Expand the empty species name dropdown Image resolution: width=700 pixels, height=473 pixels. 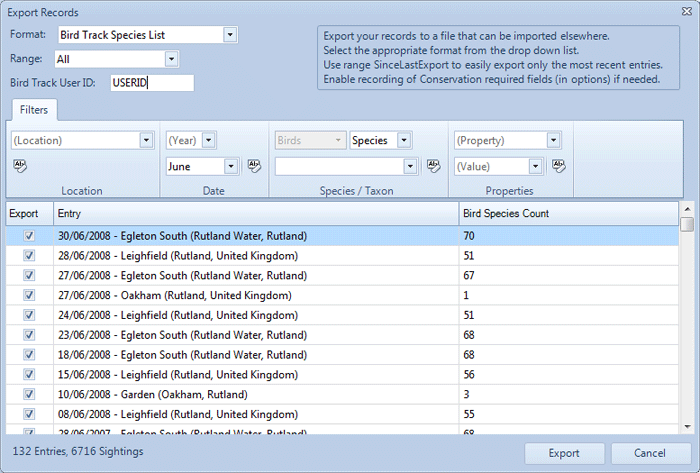(x=410, y=166)
